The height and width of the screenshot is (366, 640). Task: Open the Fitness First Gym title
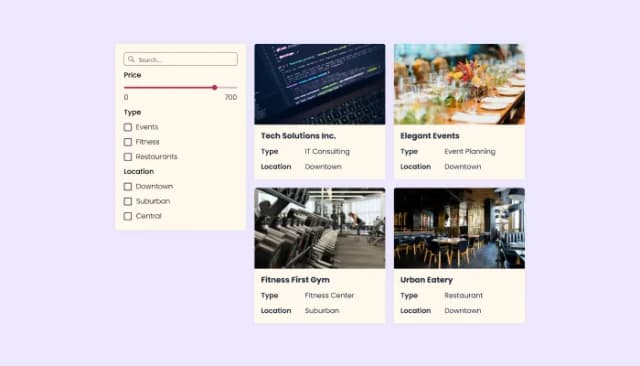295,280
